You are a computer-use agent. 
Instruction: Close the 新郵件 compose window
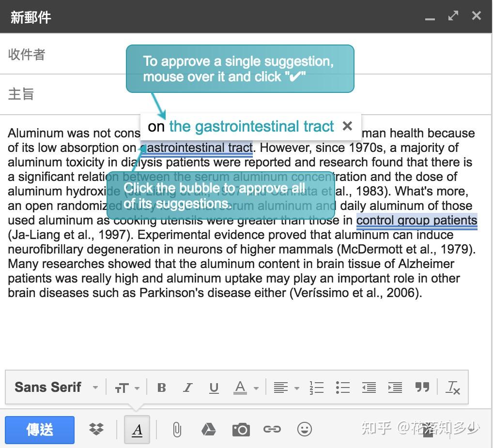[x=477, y=15]
